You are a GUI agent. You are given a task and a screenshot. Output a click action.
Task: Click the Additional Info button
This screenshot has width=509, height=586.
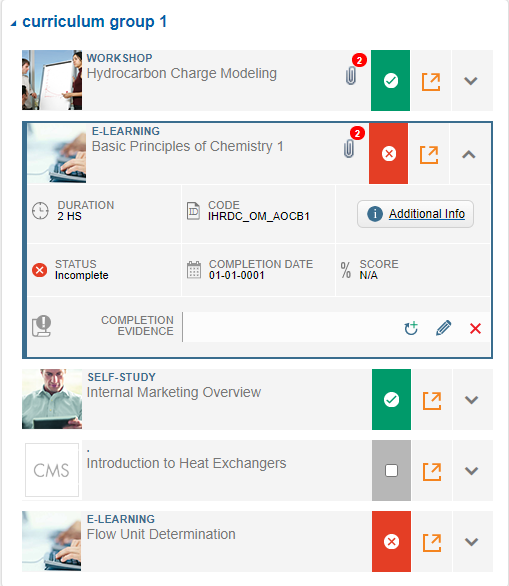(415, 214)
